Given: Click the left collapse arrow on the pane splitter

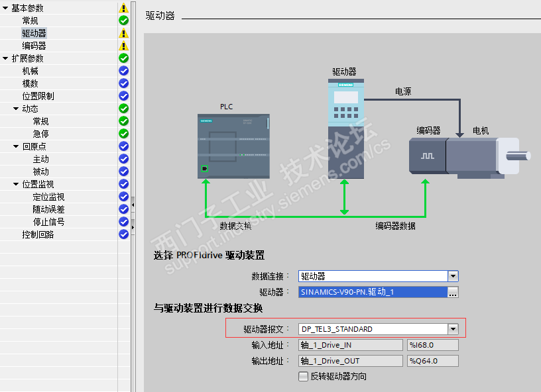Looking at the screenshot, I should (x=133, y=205).
